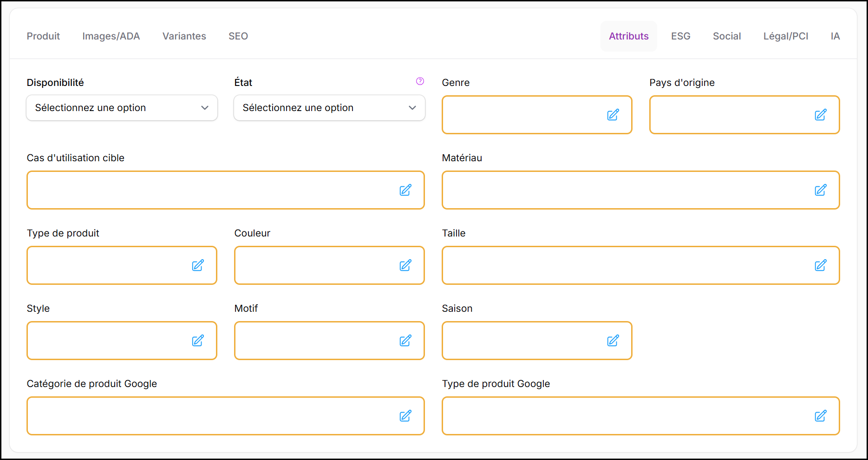The image size is (868, 460).
Task: Click the edit icon in the Genre field
Action: pos(613,115)
